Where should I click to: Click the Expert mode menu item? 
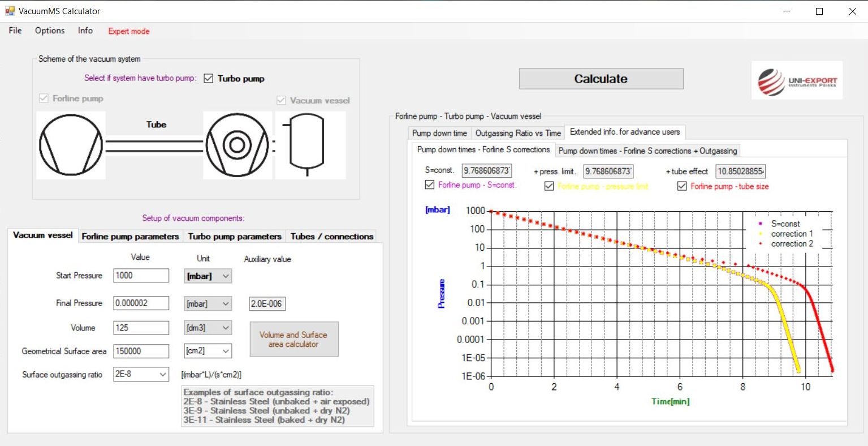(129, 31)
